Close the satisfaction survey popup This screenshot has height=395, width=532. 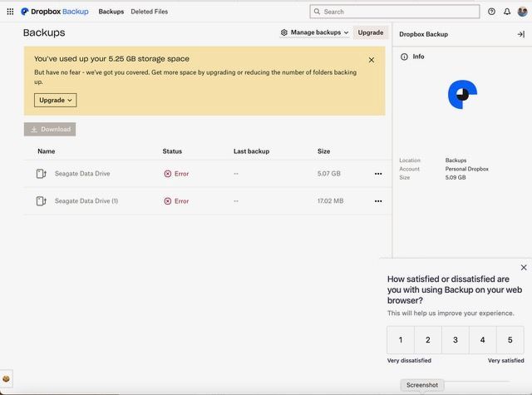(524, 268)
